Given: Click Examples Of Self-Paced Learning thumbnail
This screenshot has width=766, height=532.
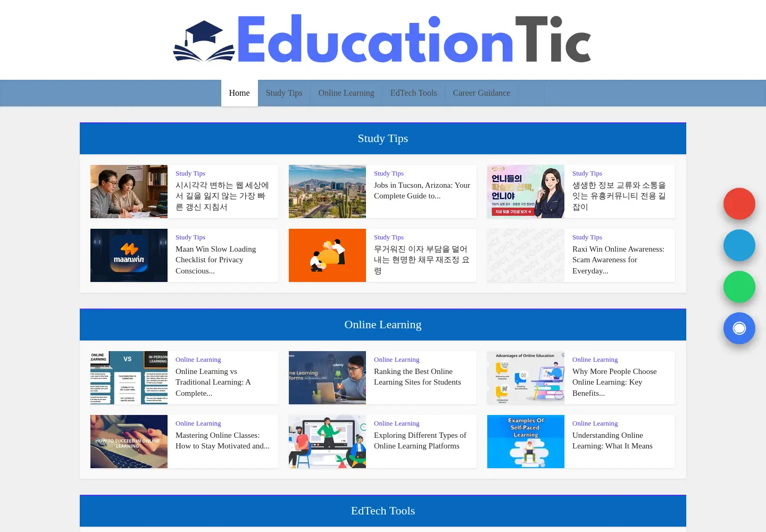Looking at the screenshot, I should tap(526, 442).
